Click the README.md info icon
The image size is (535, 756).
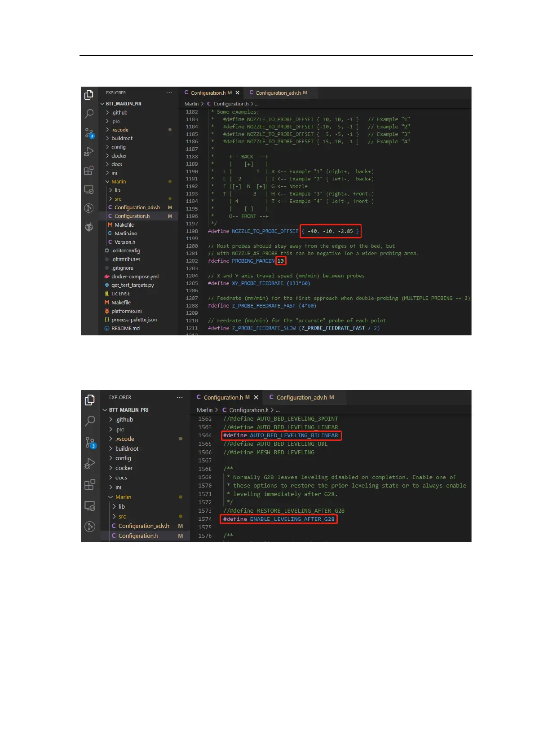pyautogui.click(x=107, y=328)
